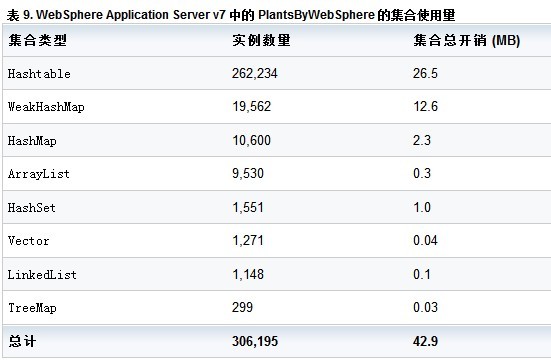Screen dimensions: 551x360
Task: Click the HashMap entry
Action: (32, 141)
